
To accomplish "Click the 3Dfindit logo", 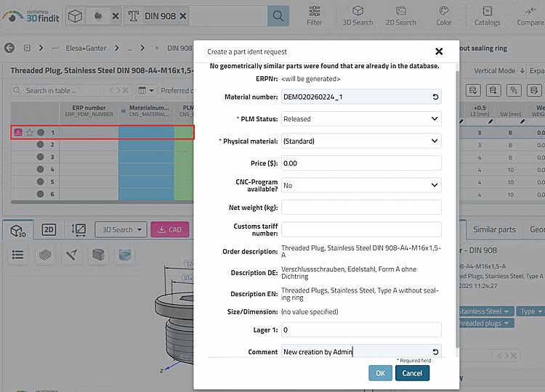I will pos(31,16).
